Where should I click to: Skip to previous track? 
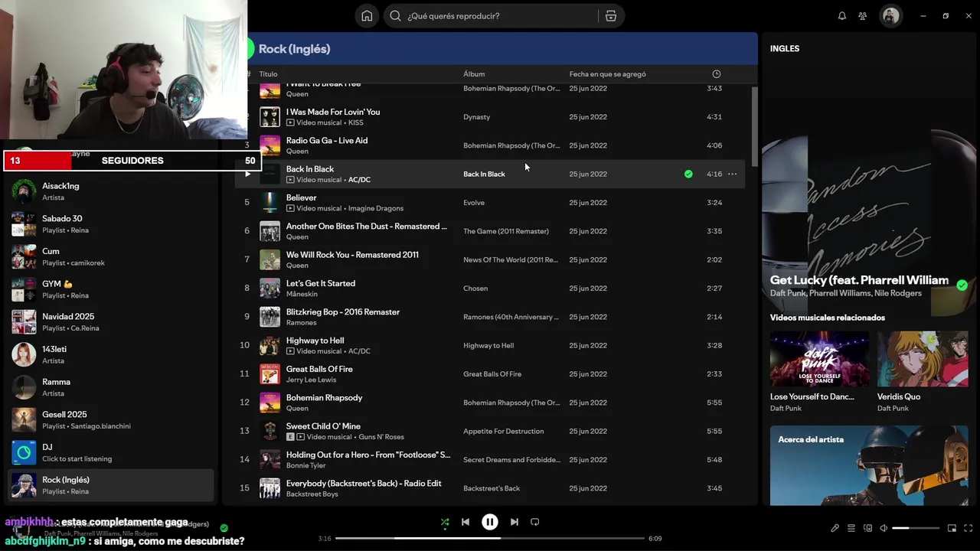click(465, 522)
